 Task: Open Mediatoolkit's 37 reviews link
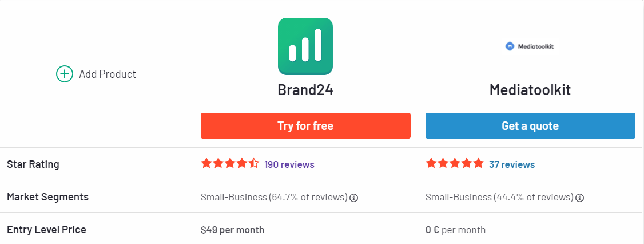[x=512, y=164]
